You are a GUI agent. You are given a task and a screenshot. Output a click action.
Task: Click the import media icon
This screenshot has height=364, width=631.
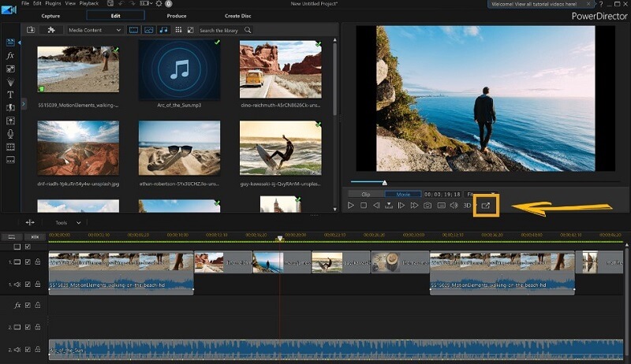point(32,30)
